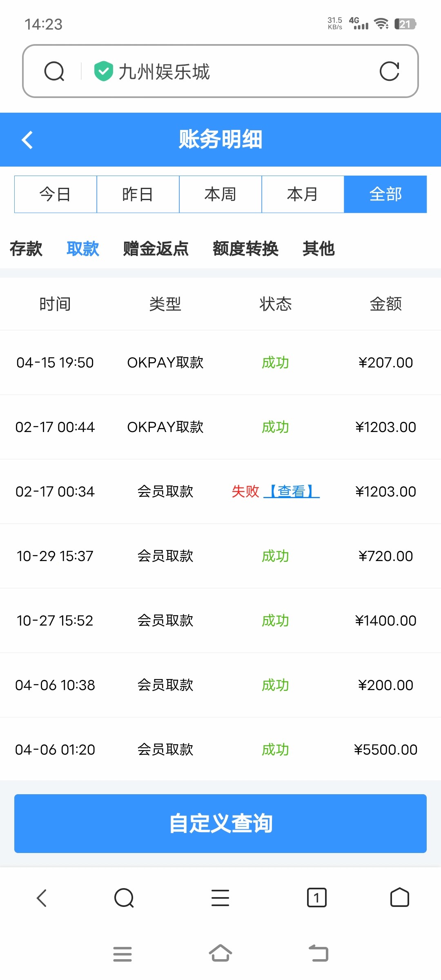Reload the page with the refresh icon
Viewport: 441px width, 980px height.
389,71
